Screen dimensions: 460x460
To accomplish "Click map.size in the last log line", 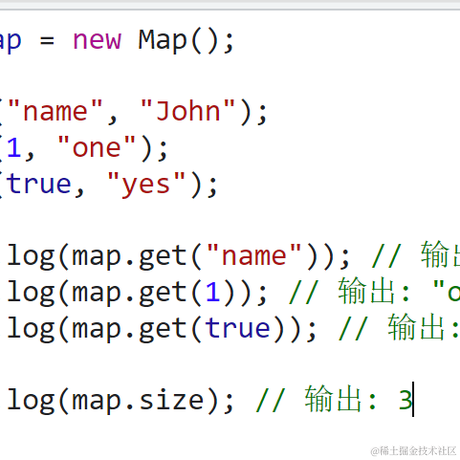I will (138, 400).
